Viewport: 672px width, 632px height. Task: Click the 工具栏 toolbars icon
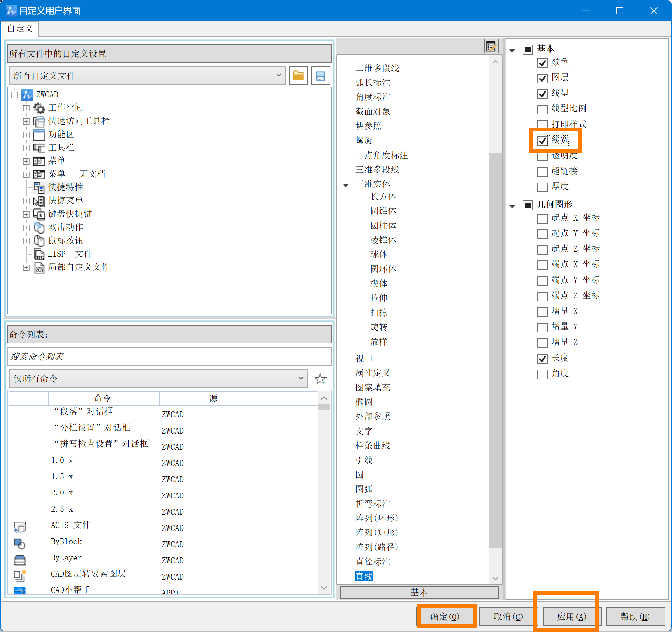(x=39, y=148)
